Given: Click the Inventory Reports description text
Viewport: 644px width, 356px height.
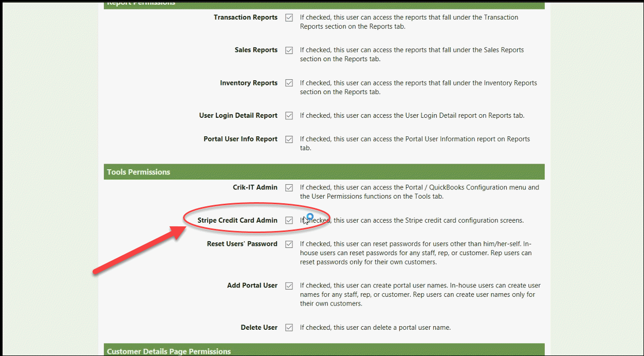Looking at the screenshot, I should [x=418, y=87].
